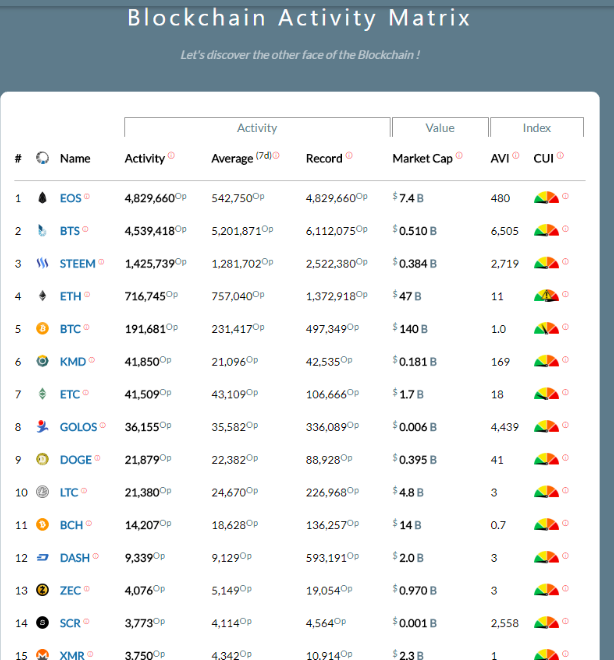Click AVI value 4,439 for GOLOS
Image resolution: width=614 pixels, height=660 pixels.
505,427
